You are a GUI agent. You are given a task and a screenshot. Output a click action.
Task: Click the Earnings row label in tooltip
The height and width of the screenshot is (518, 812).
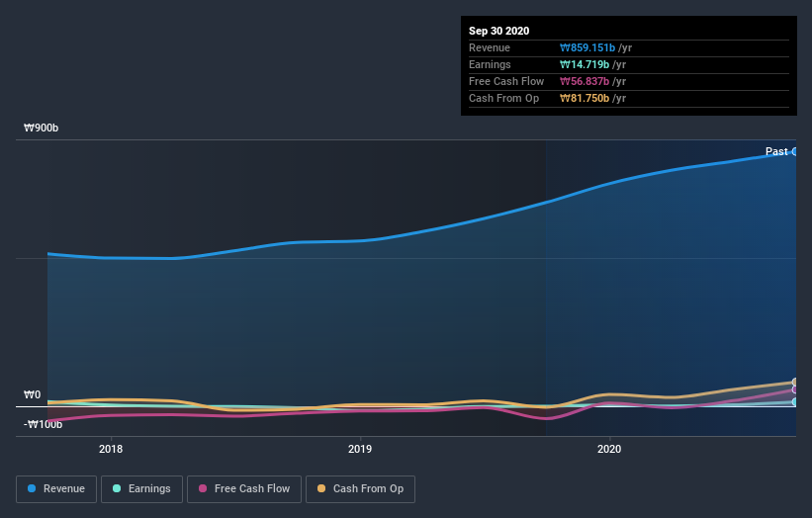[490, 64]
